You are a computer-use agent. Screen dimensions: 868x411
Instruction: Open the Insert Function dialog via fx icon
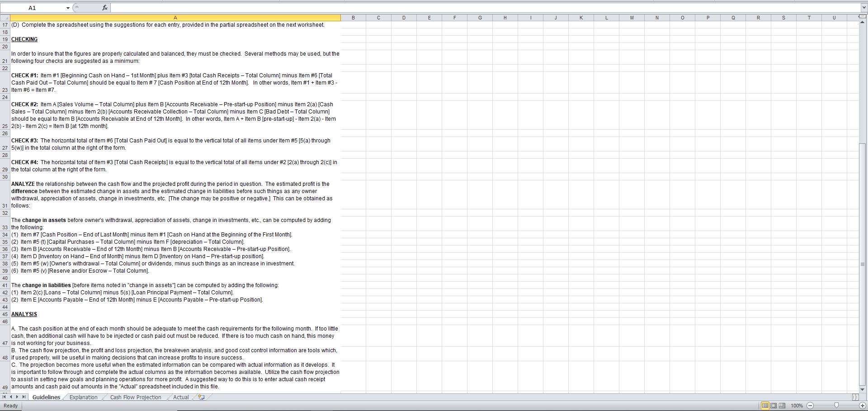click(104, 7)
